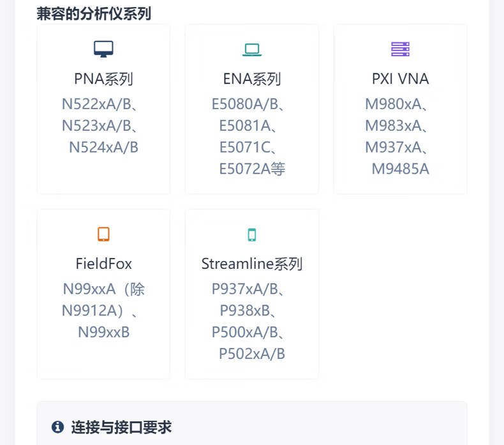Click the M9485A model text

(400, 169)
